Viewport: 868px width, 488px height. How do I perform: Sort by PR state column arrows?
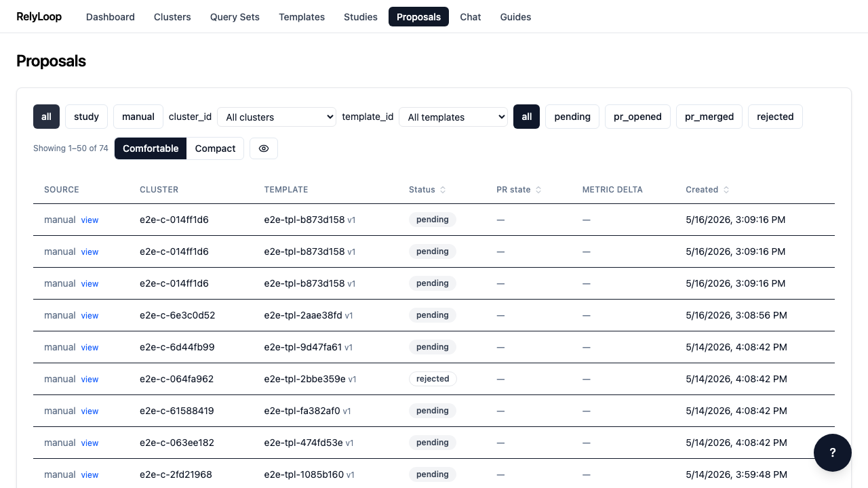pos(538,190)
